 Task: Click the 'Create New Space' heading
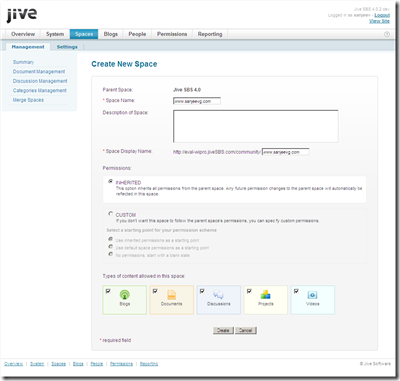(x=124, y=64)
